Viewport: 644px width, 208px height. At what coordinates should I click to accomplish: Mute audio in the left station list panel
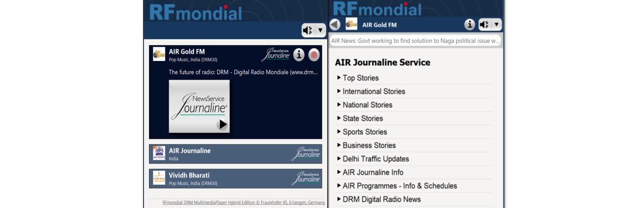(308, 31)
